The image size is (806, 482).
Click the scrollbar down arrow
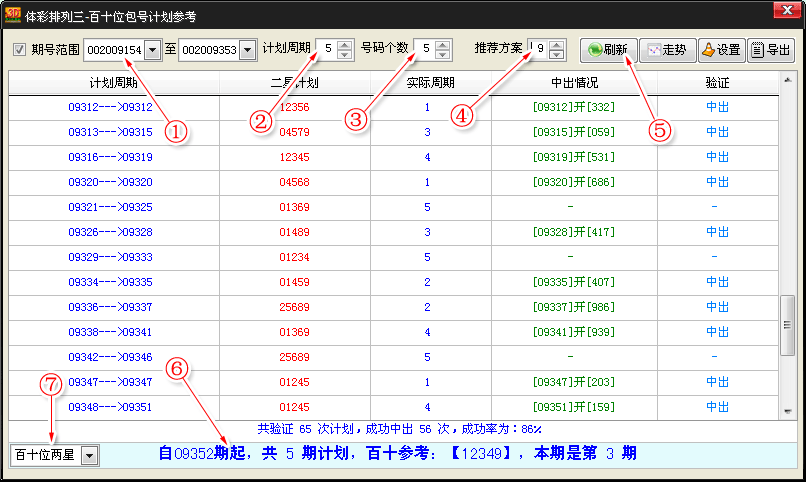pyautogui.click(x=787, y=412)
